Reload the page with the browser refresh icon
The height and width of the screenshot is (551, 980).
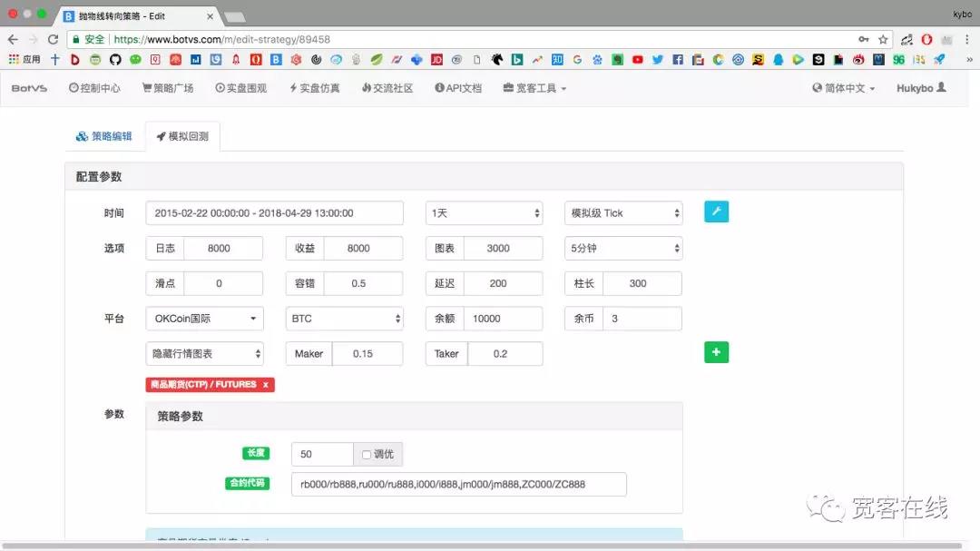pyautogui.click(x=53, y=39)
